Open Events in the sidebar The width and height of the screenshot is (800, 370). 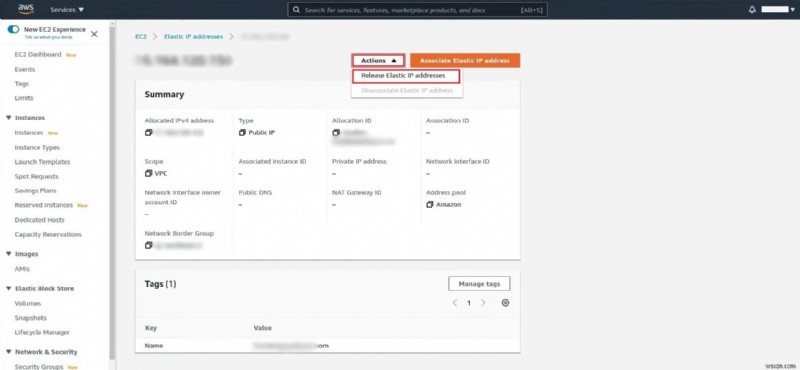25,69
